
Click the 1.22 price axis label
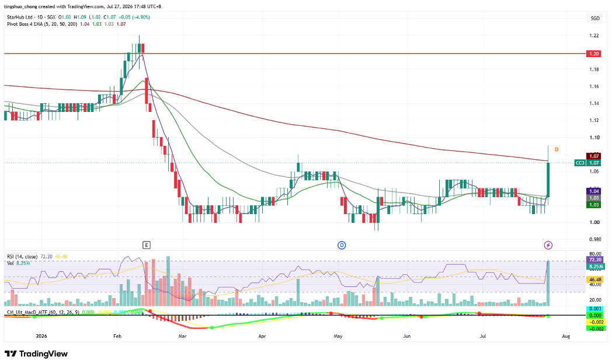[x=594, y=36]
